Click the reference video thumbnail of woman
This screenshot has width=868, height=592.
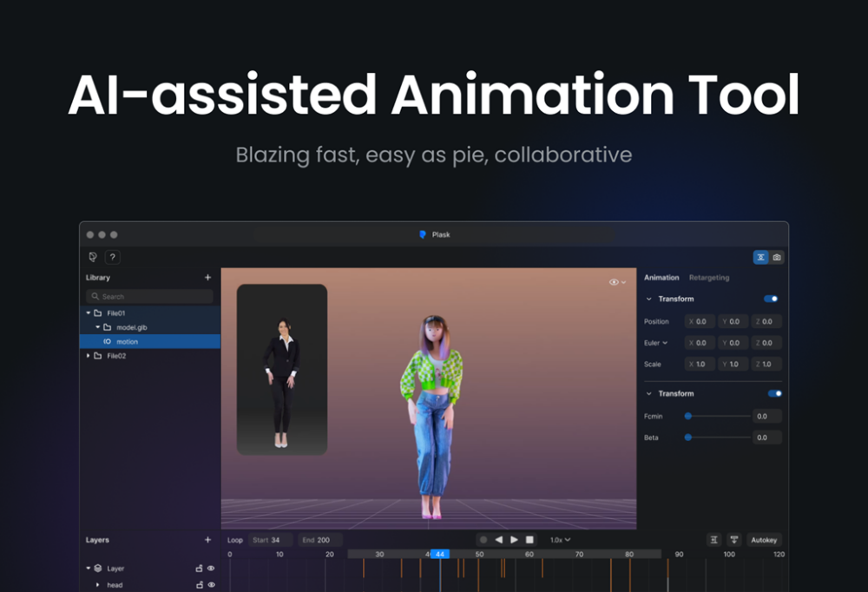tap(282, 370)
